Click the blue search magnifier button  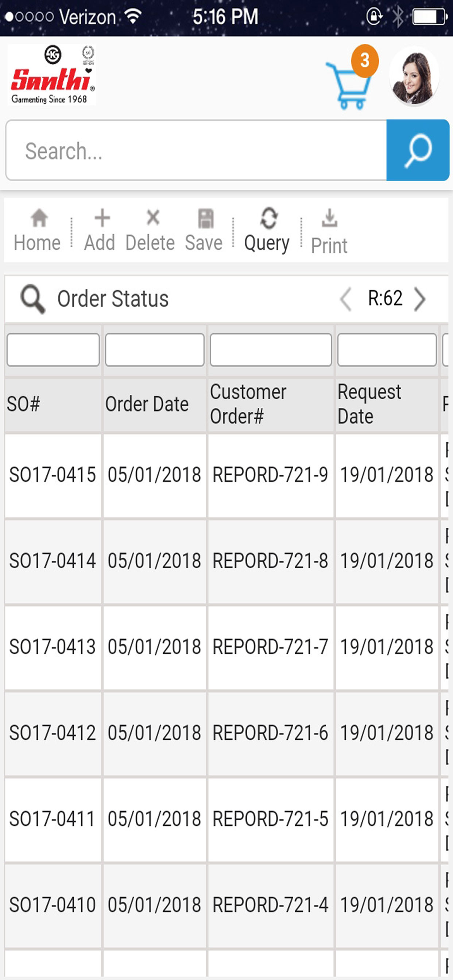pos(418,150)
